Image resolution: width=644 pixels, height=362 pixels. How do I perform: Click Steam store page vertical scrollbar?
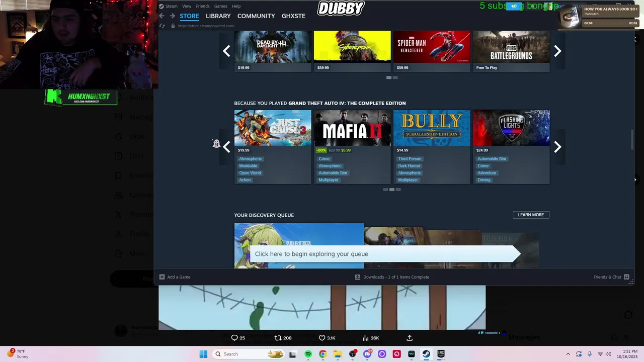(x=632, y=140)
